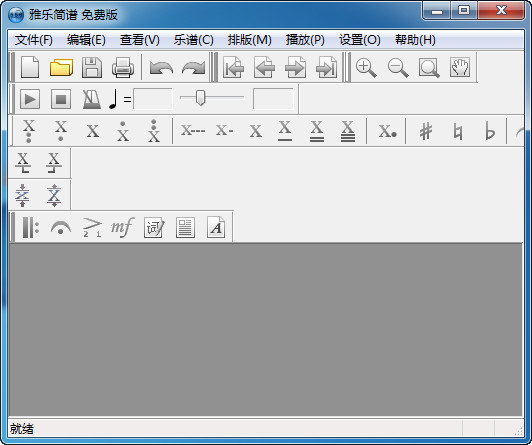Image resolution: width=532 pixels, height=445 pixels.
Task: Select quarter note X duration
Action: click(256, 132)
